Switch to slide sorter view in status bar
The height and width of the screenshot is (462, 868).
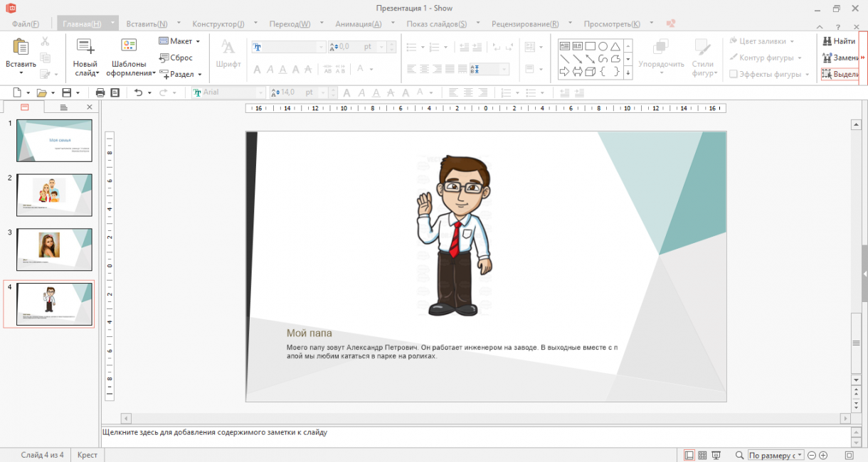[702, 455]
